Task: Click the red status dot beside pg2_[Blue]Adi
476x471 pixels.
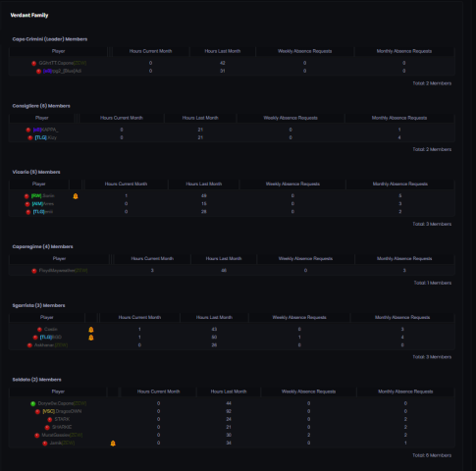Action: [38, 71]
